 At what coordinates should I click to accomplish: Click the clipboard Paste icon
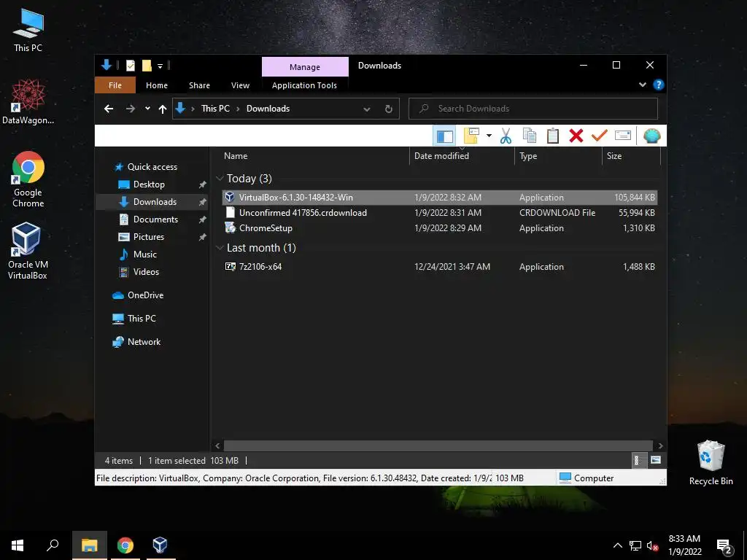(553, 136)
